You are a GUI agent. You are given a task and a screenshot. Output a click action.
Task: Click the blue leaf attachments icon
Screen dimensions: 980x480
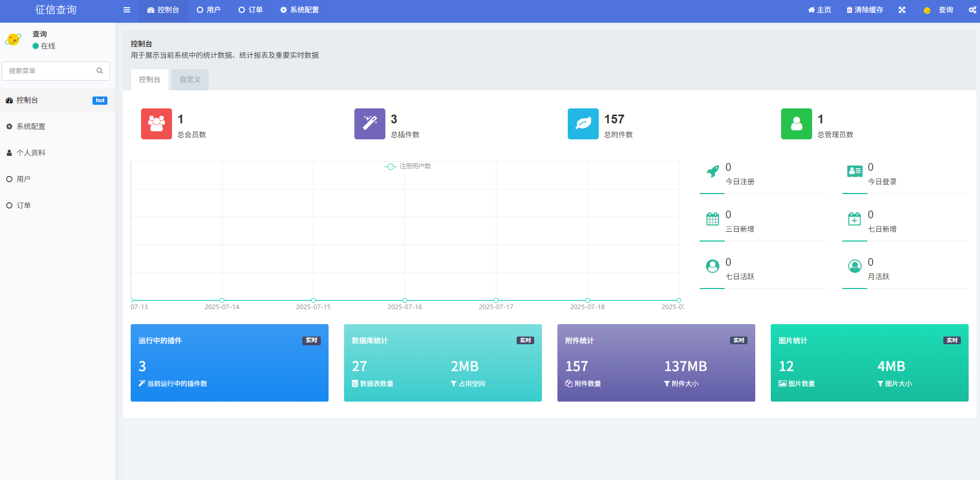583,124
